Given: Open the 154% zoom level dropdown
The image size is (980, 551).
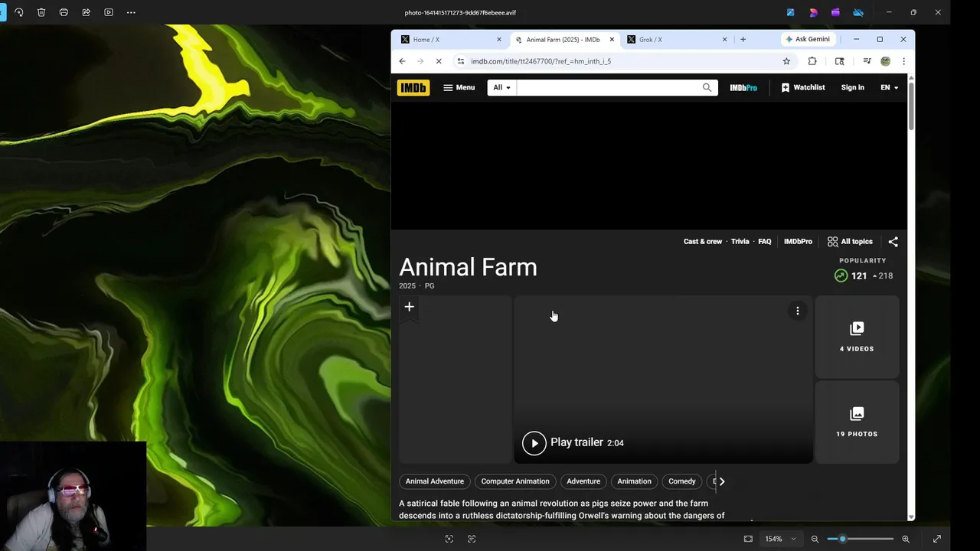Looking at the screenshot, I should click(x=781, y=539).
